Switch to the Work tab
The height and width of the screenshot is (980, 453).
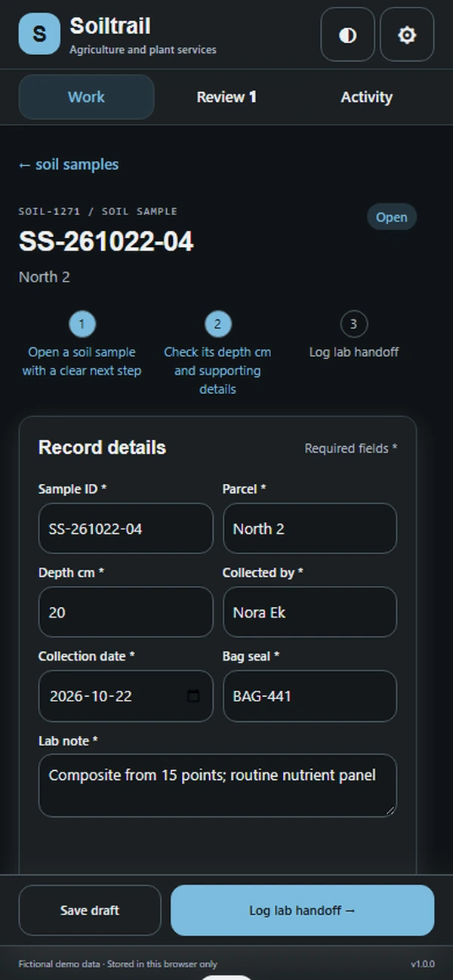[x=86, y=97]
